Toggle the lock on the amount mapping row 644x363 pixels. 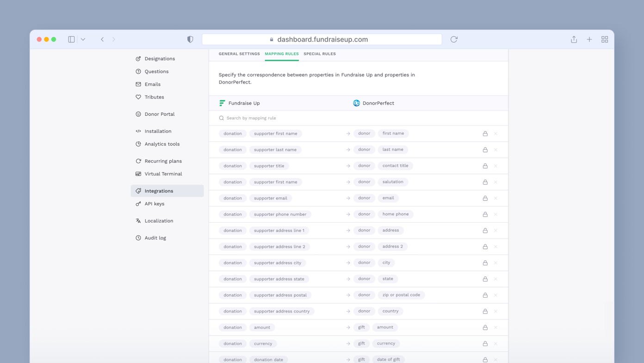click(x=485, y=327)
